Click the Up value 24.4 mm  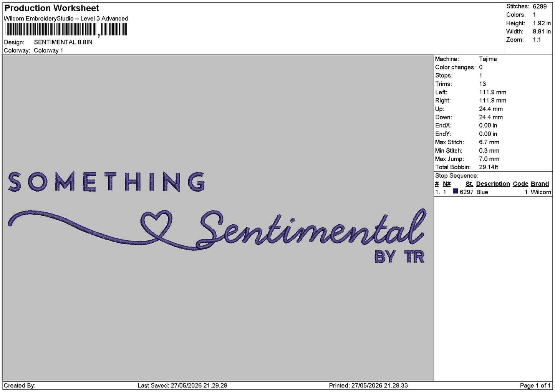pyautogui.click(x=491, y=109)
